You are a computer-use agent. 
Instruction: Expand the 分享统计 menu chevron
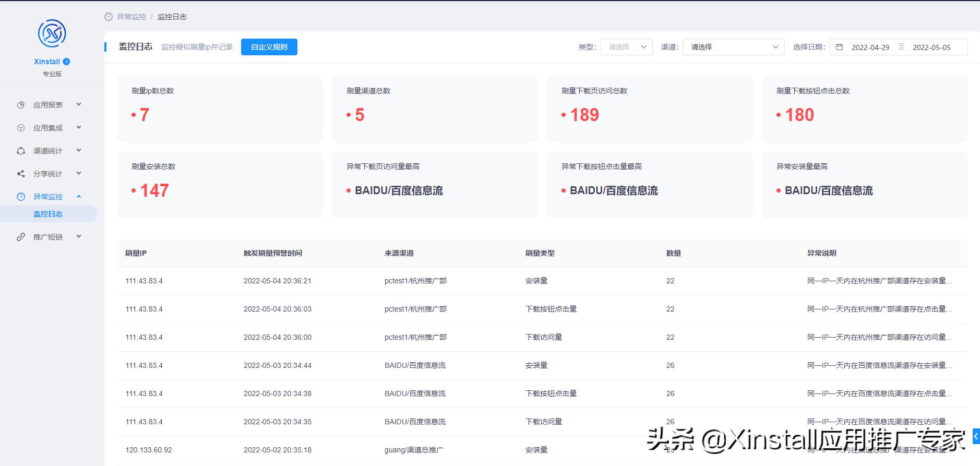[79, 173]
